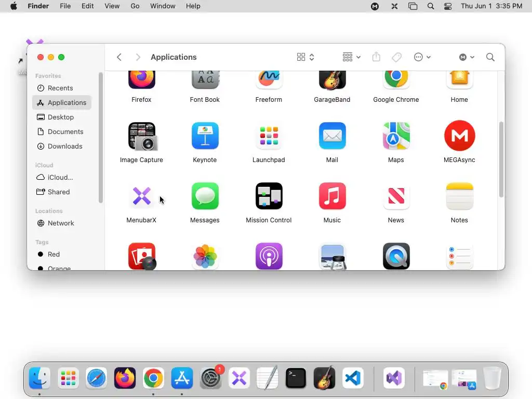Image resolution: width=532 pixels, height=399 pixels.
Task: Select Google Chrome in the Applications grid
Action: [396, 79]
